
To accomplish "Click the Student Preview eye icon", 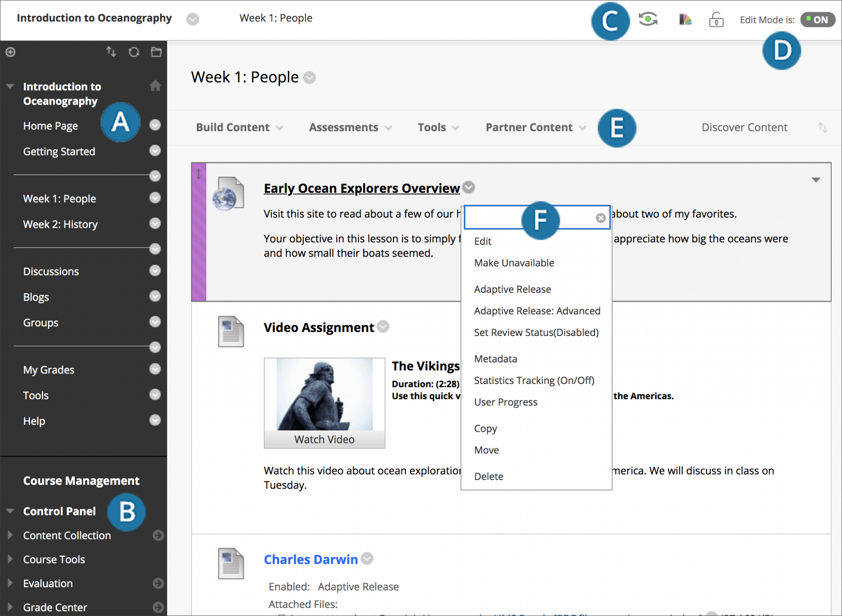I will [x=648, y=19].
